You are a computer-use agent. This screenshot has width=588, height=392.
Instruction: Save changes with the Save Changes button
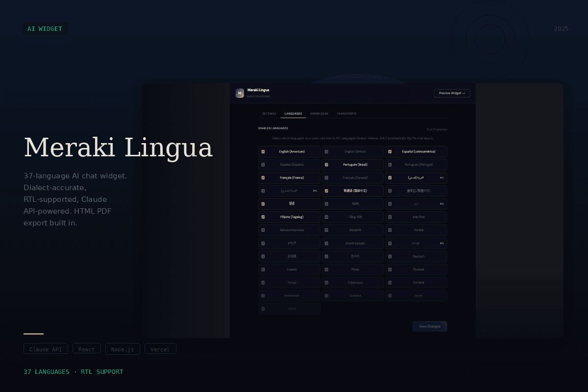430,326
